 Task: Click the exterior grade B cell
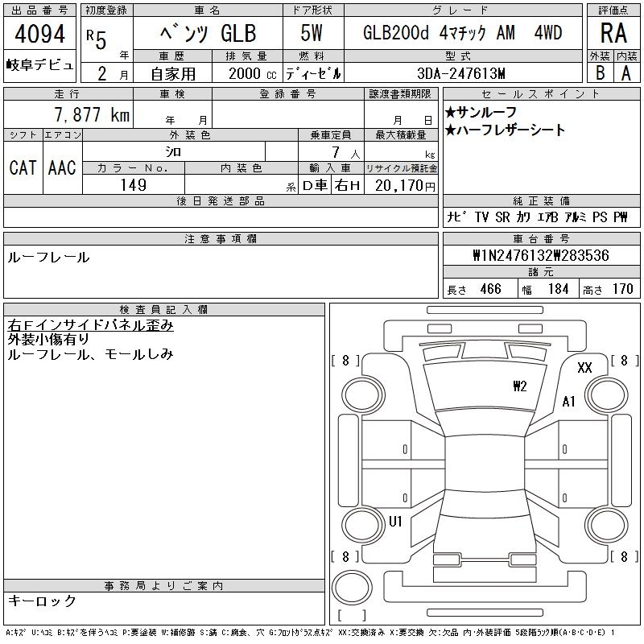600,73
